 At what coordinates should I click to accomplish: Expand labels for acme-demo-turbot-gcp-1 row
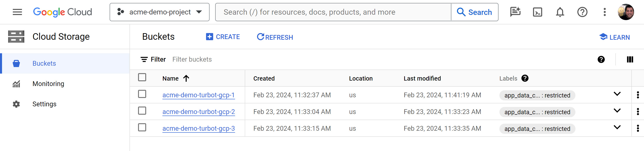tap(617, 94)
